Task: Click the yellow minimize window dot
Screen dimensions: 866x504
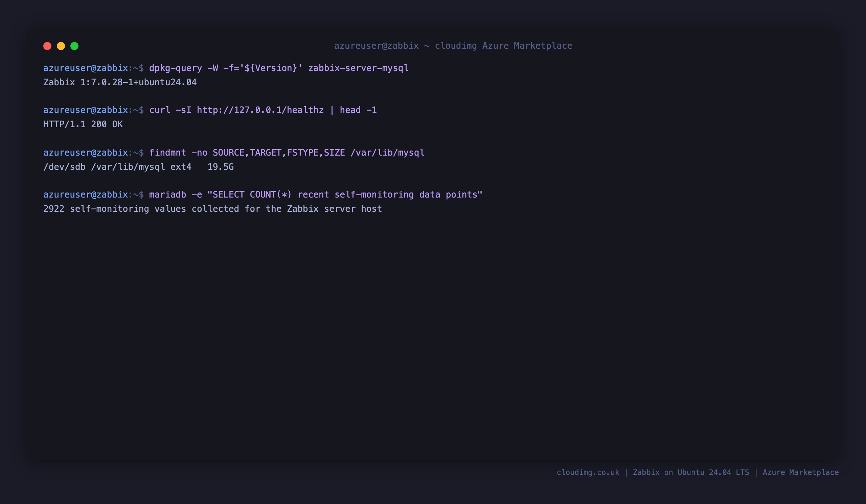Action: pos(61,46)
